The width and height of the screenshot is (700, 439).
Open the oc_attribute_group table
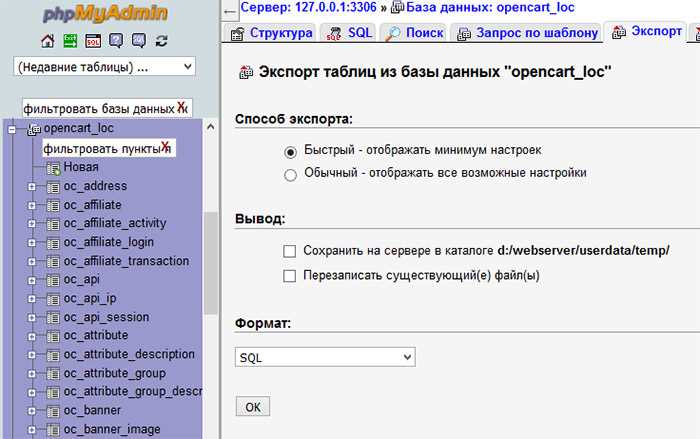[115, 373]
